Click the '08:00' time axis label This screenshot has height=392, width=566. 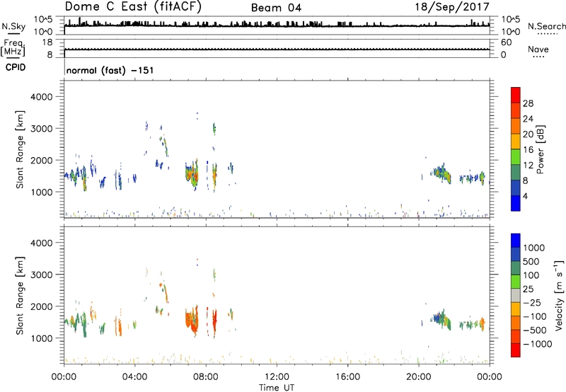[206, 377]
